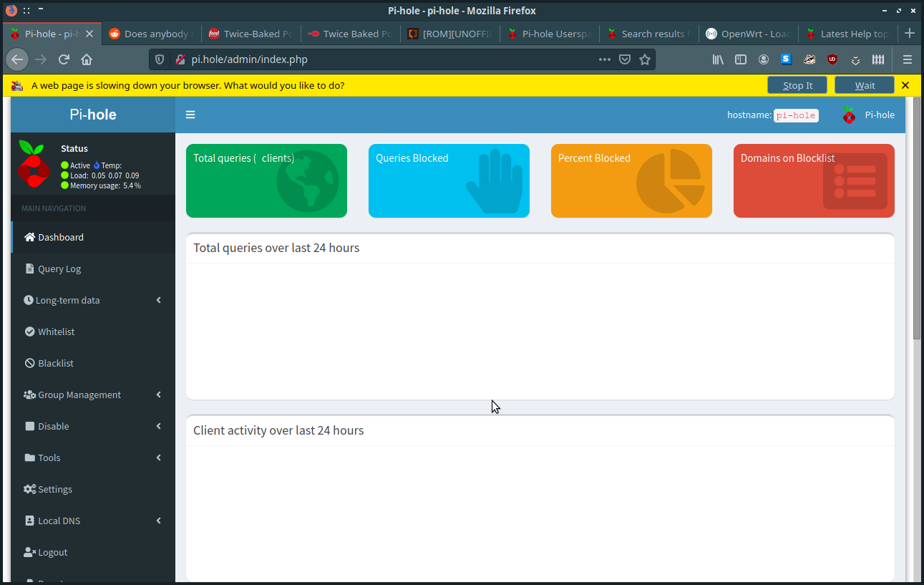The height and width of the screenshot is (585, 924).
Task: Reload the page with refresh icon
Action: click(64, 59)
